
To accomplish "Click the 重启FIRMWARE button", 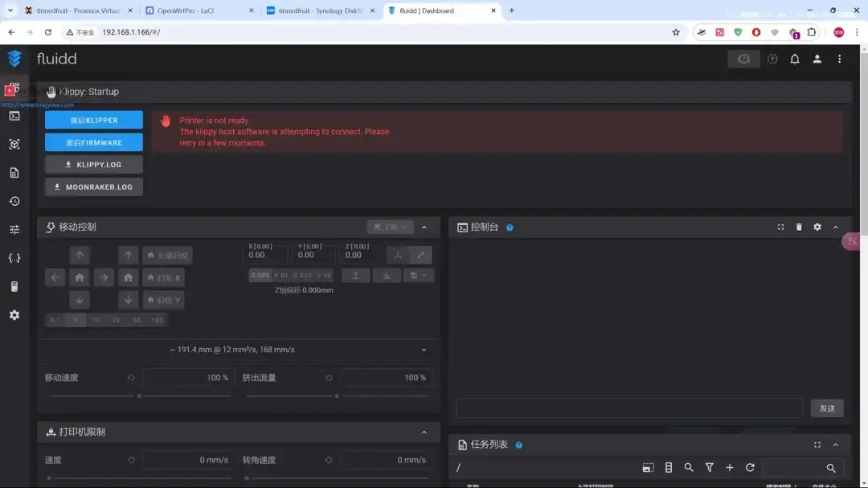I will 94,142.
